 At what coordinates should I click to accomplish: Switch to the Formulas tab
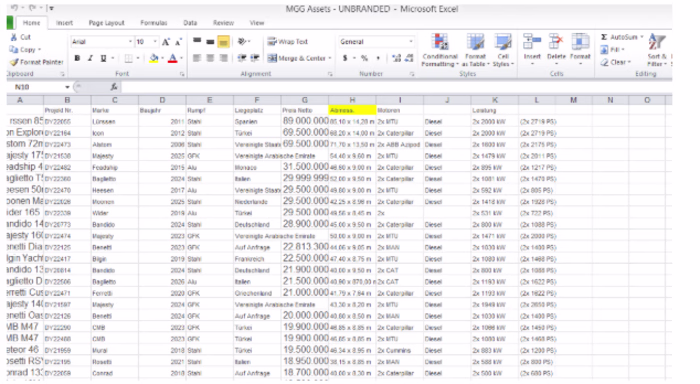154,23
